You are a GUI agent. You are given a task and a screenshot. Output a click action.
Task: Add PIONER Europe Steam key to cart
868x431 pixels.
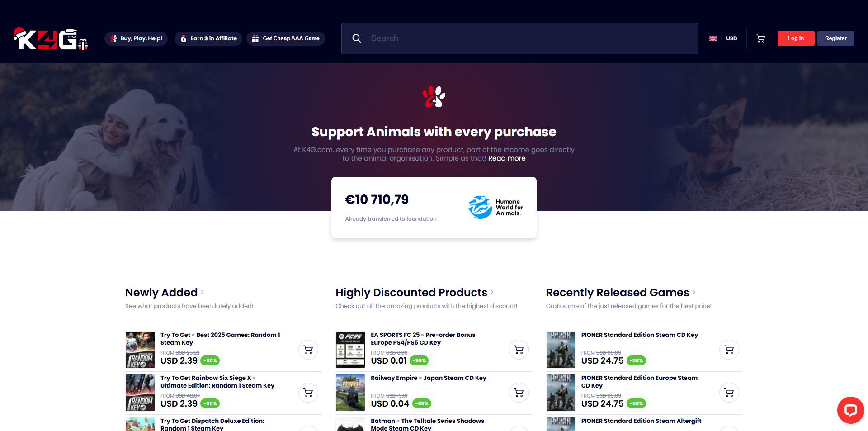[x=729, y=393]
